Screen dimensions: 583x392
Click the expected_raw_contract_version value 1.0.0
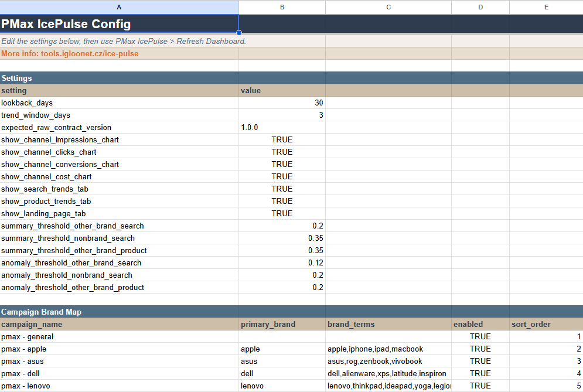coord(281,127)
